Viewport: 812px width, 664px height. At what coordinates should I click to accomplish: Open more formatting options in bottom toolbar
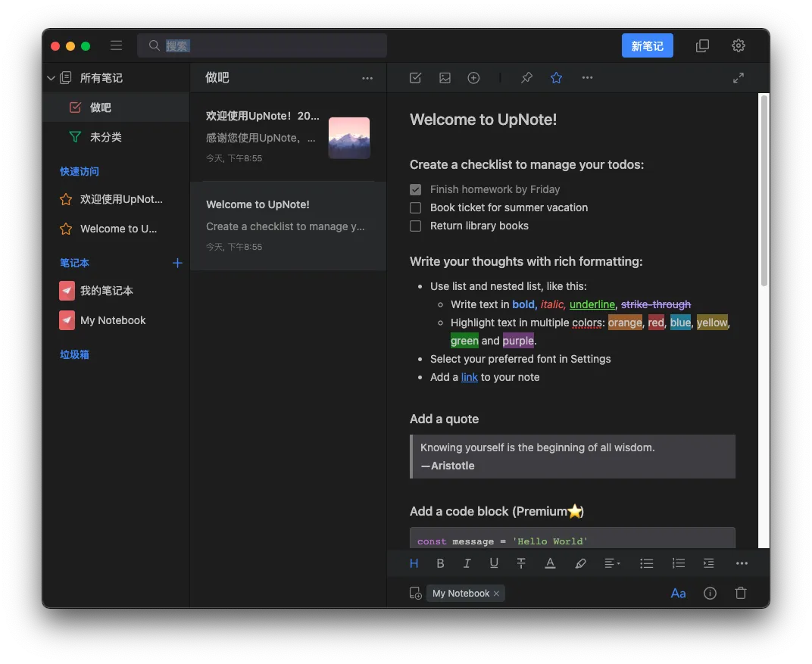pyautogui.click(x=742, y=563)
